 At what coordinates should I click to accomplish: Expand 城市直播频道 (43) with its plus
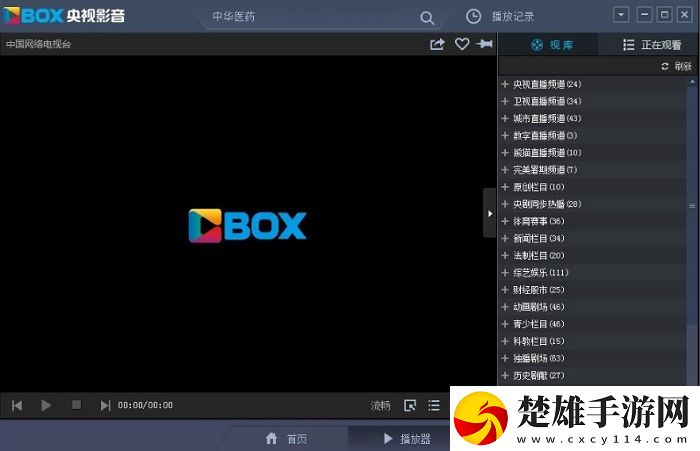pyautogui.click(x=505, y=118)
